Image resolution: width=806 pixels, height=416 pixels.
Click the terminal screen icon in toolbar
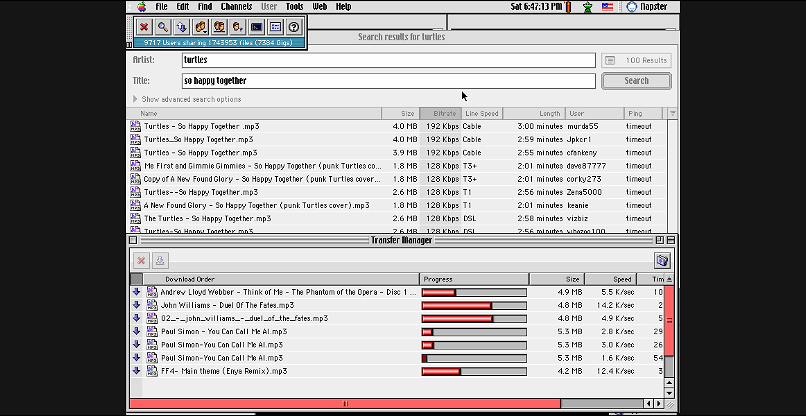coord(256,27)
